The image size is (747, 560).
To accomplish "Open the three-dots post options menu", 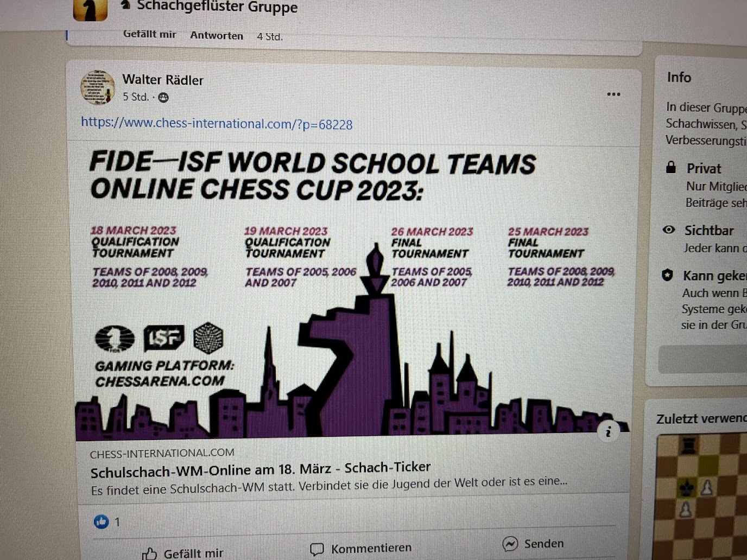I will coord(613,94).
